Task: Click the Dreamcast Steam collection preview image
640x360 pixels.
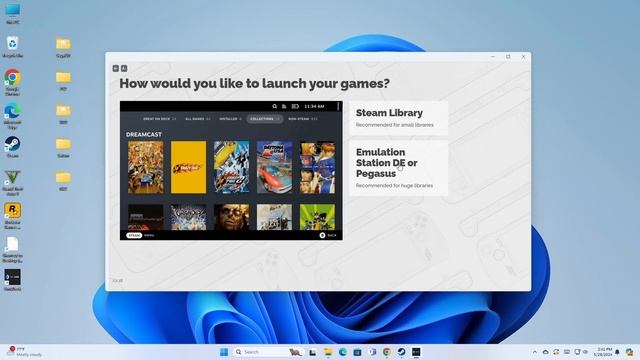Action: click(x=231, y=170)
